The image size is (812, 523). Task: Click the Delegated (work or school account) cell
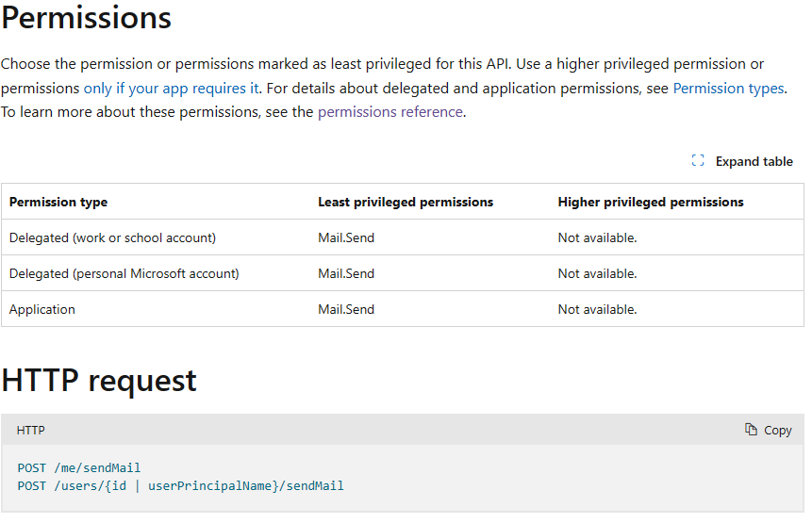click(x=112, y=238)
